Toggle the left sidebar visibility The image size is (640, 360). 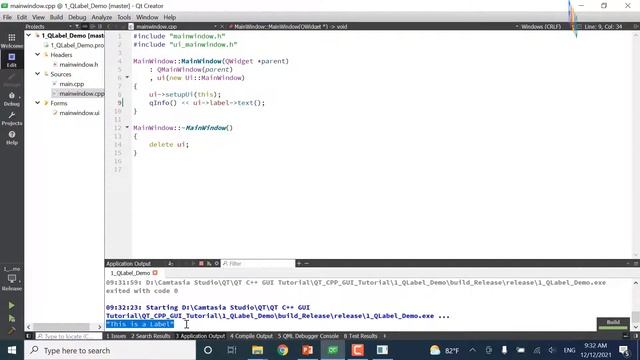tap(28, 336)
